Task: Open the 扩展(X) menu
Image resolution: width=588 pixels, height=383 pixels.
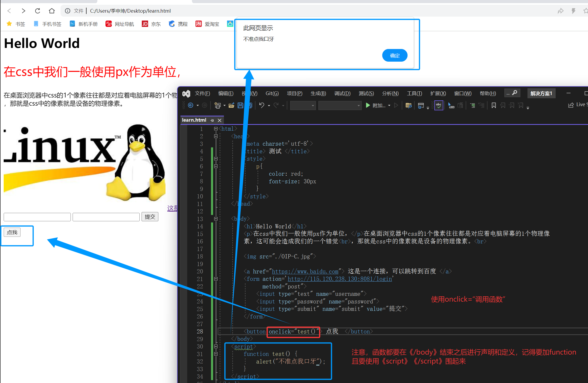Action: click(438, 94)
